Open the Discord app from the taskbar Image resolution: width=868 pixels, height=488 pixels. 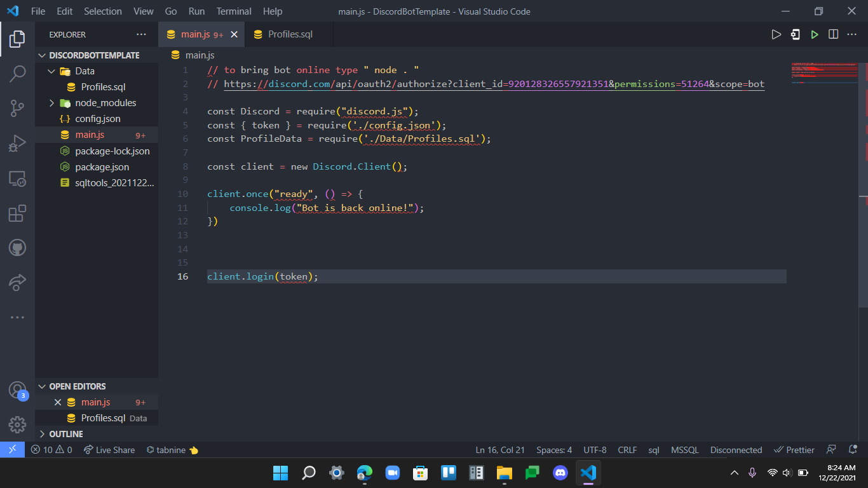[x=560, y=473]
